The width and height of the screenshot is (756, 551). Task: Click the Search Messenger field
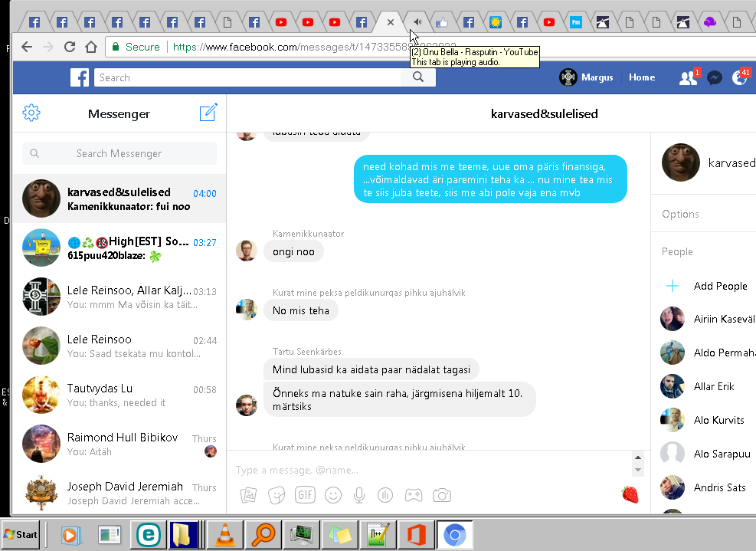click(x=119, y=153)
